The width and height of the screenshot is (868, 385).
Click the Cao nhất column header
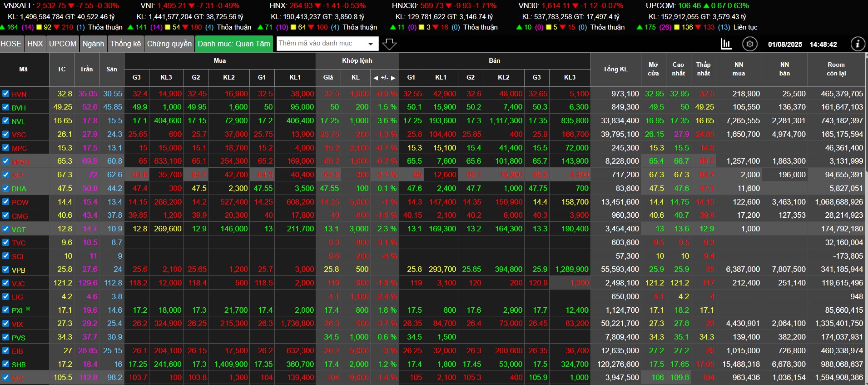pyautogui.click(x=678, y=69)
